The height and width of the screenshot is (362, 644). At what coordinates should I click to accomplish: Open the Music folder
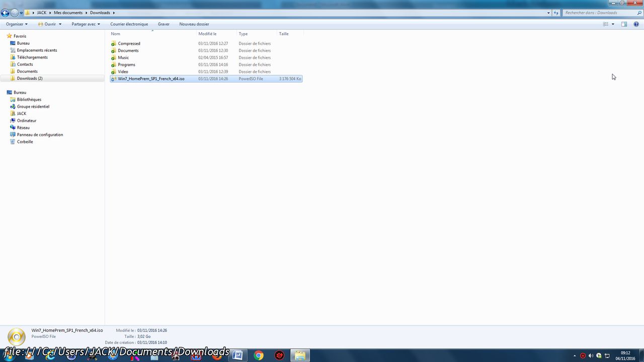coord(123,57)
